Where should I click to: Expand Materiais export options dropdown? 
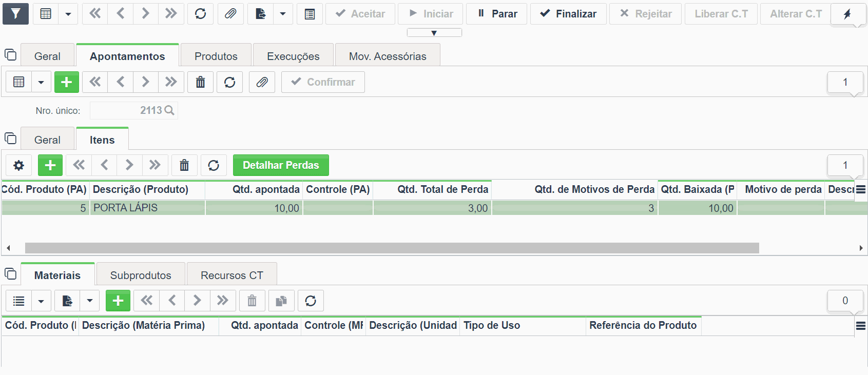90,301
